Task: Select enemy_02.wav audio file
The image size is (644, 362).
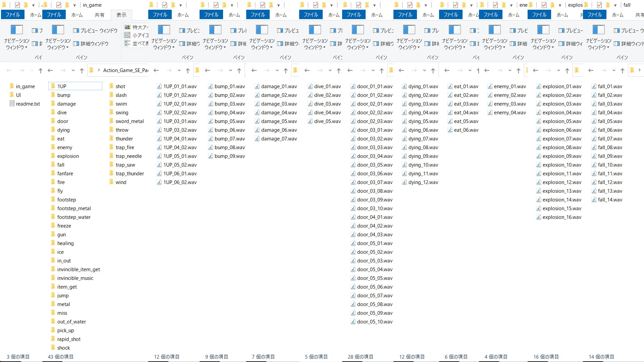Action: coord(506,95)
